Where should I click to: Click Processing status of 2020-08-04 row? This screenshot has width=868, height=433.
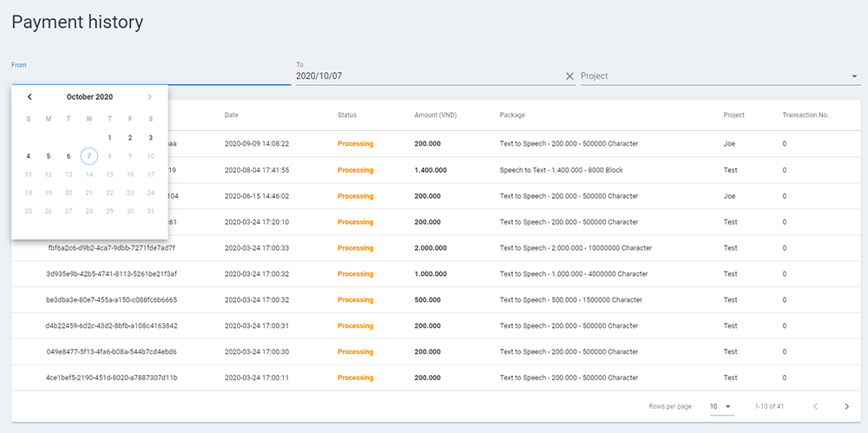pyautogui.click(x=355, y=170)
